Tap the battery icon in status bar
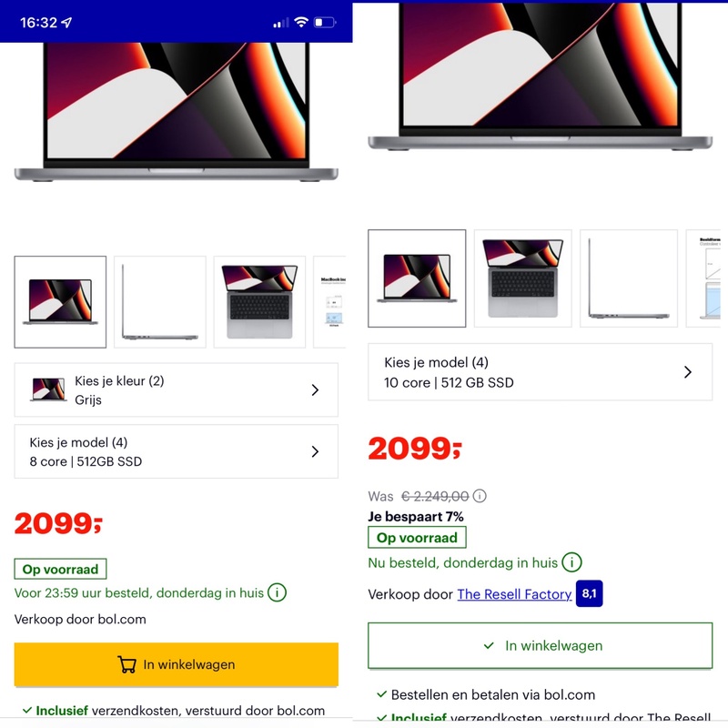728x728 pixels. click(325, 22)
